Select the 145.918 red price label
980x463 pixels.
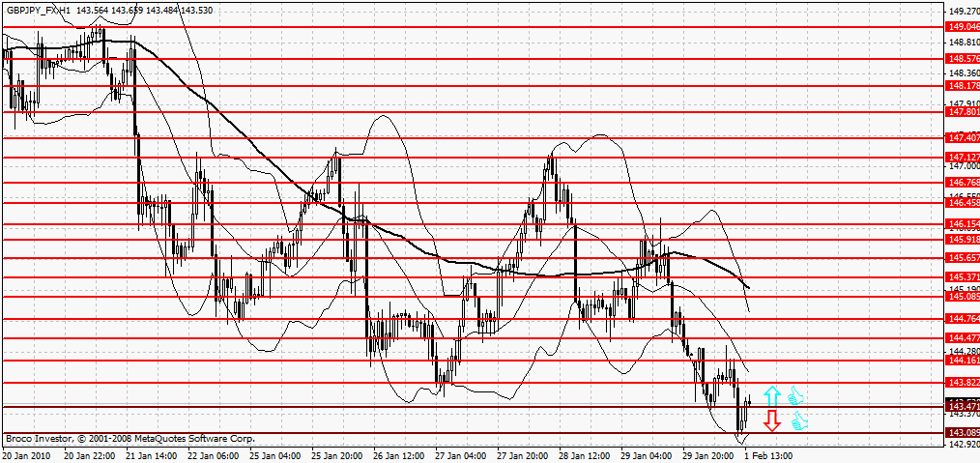click(961, 239)
